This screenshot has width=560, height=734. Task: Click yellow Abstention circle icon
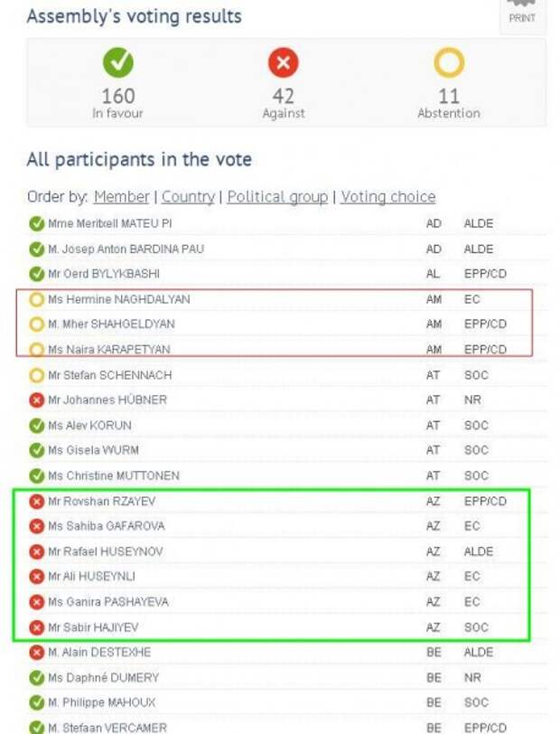[x=449, y=62]
